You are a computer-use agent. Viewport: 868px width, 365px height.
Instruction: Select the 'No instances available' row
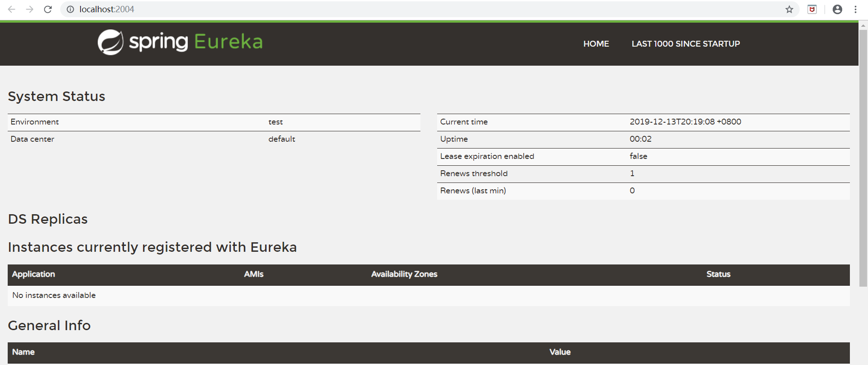coord(429,296)
